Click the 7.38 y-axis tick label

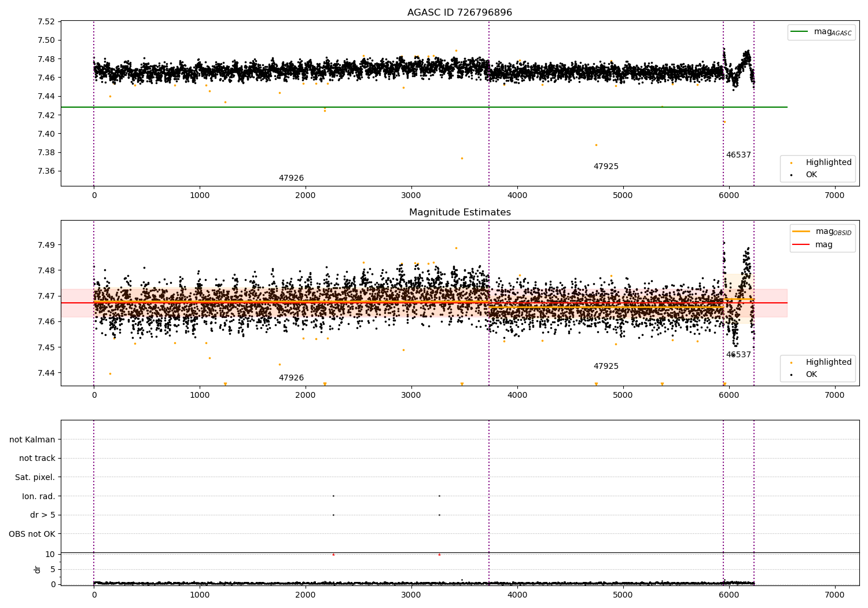(x=46, y=153)
